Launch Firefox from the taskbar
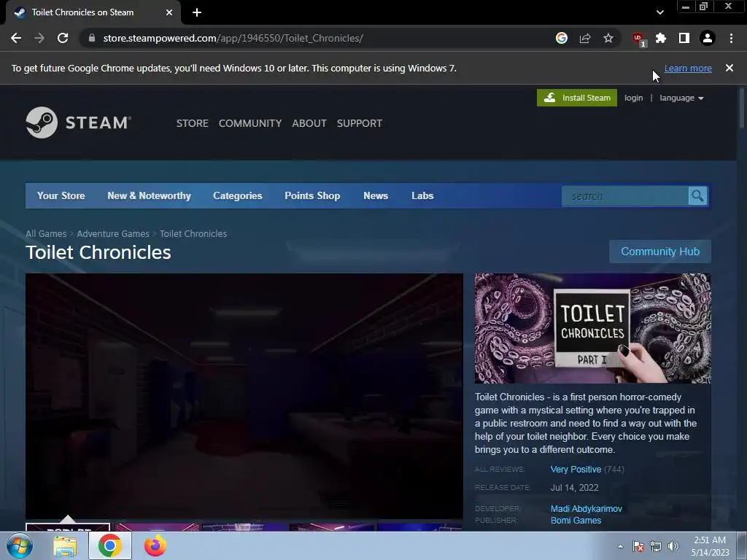Image resolution: width=747 pixels, height=560 pixels. point(155,546)
